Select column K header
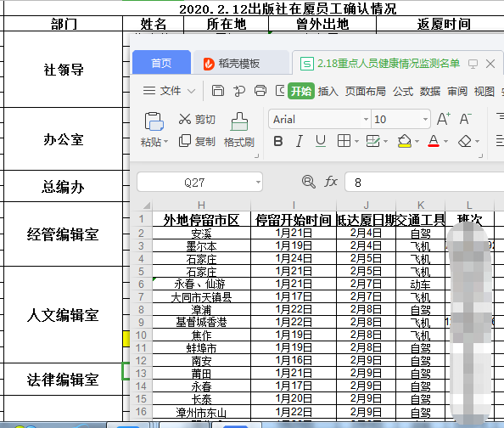 [421, 205]
